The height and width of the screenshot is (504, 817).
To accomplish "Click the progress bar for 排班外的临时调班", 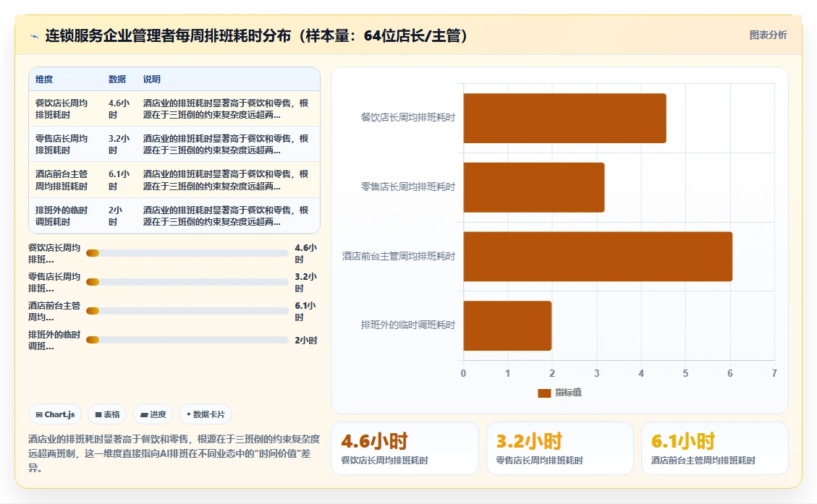I will tap(187, 340).
